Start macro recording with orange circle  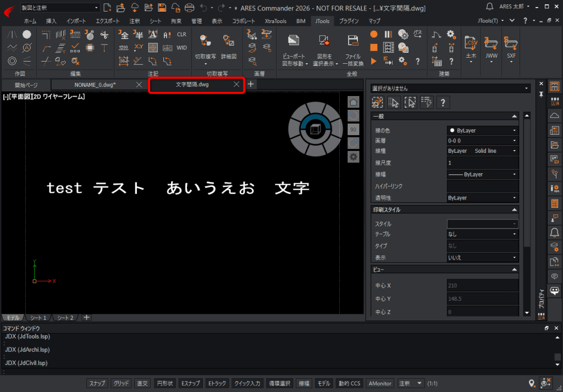coord(374,35)
